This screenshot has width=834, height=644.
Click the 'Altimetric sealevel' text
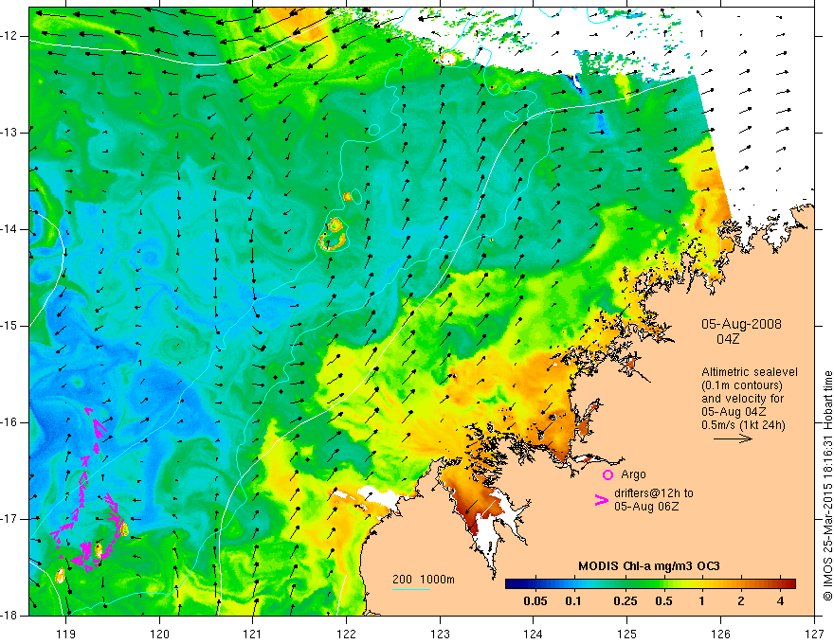(750, 372)
